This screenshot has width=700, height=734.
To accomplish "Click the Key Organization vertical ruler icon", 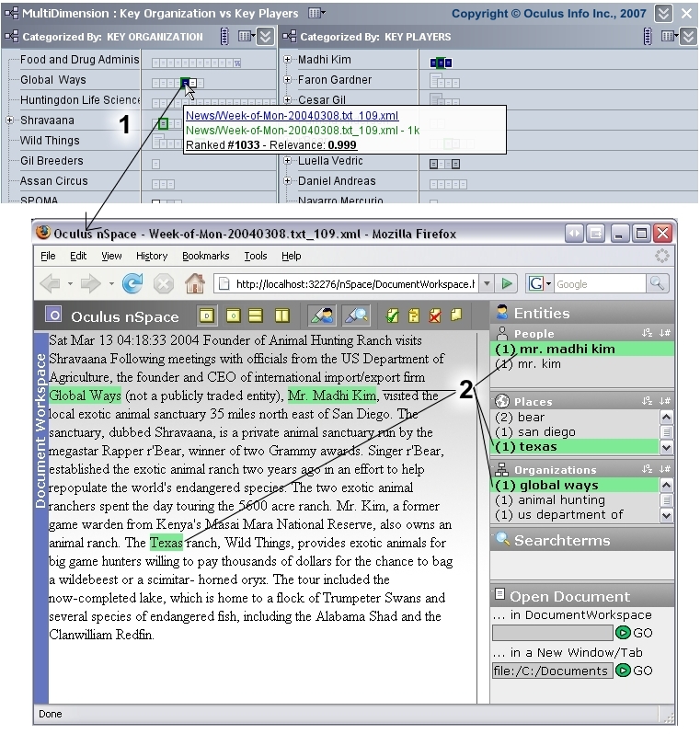I will click(x=224, y=37).
